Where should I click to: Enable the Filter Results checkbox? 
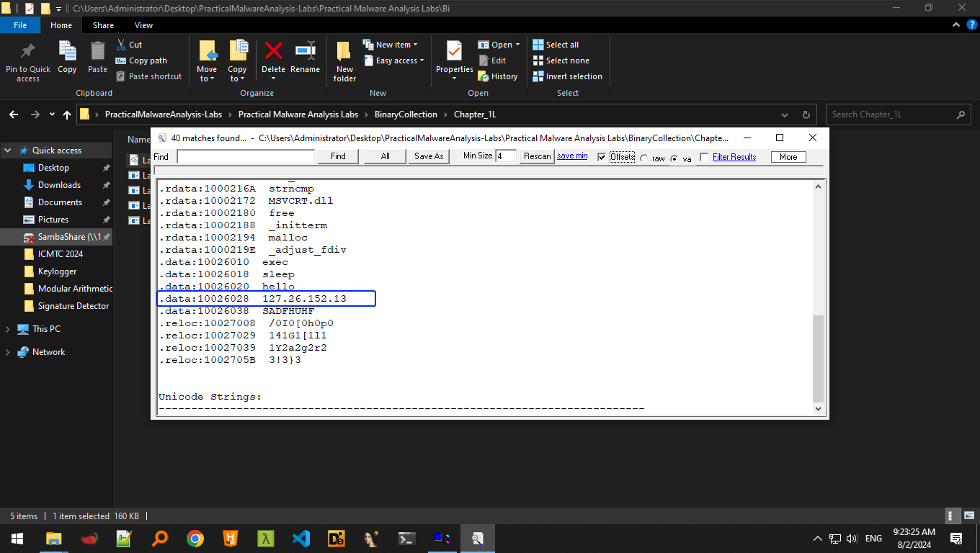coord(705,157)
